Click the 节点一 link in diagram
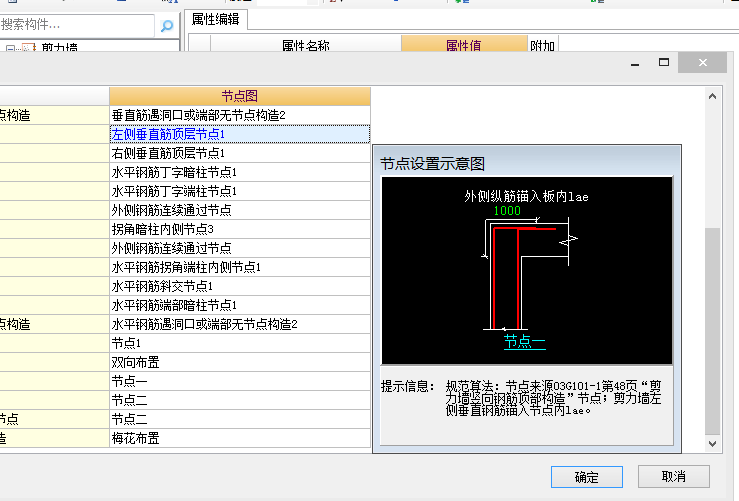Screen dimensions: 739x501 [x=525, y=341]
